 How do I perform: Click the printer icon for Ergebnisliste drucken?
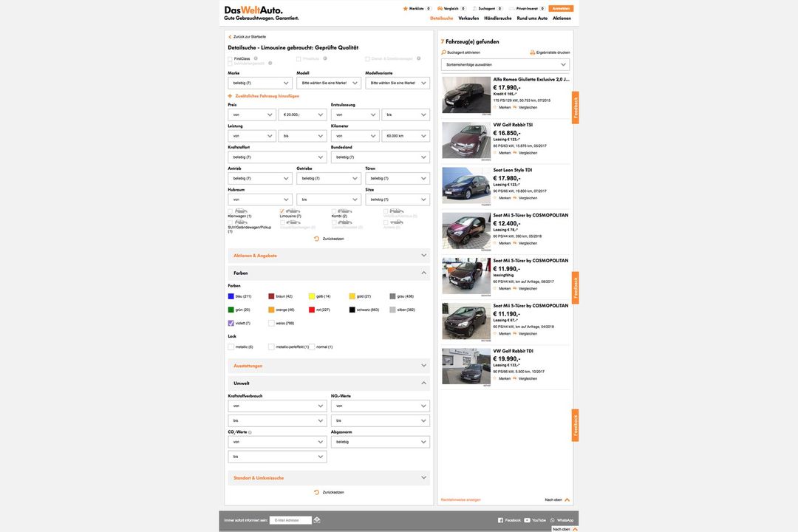(x=531, y=51)
